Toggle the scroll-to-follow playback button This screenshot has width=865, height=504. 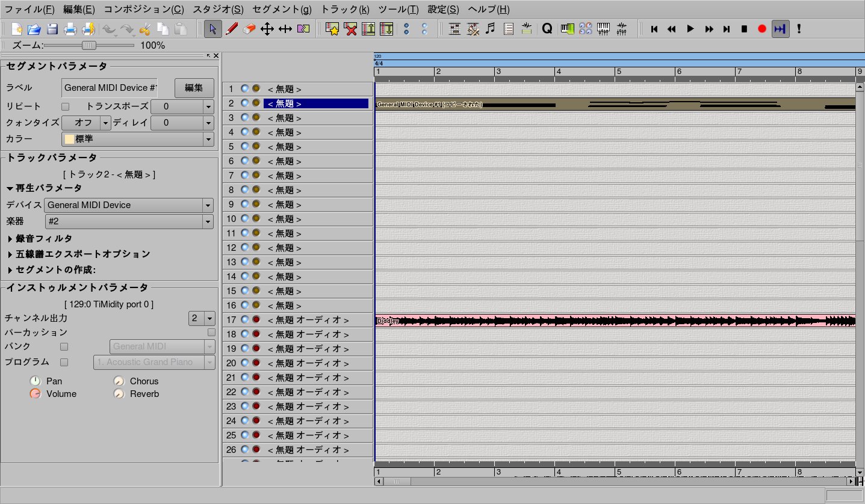coord(780,28)
